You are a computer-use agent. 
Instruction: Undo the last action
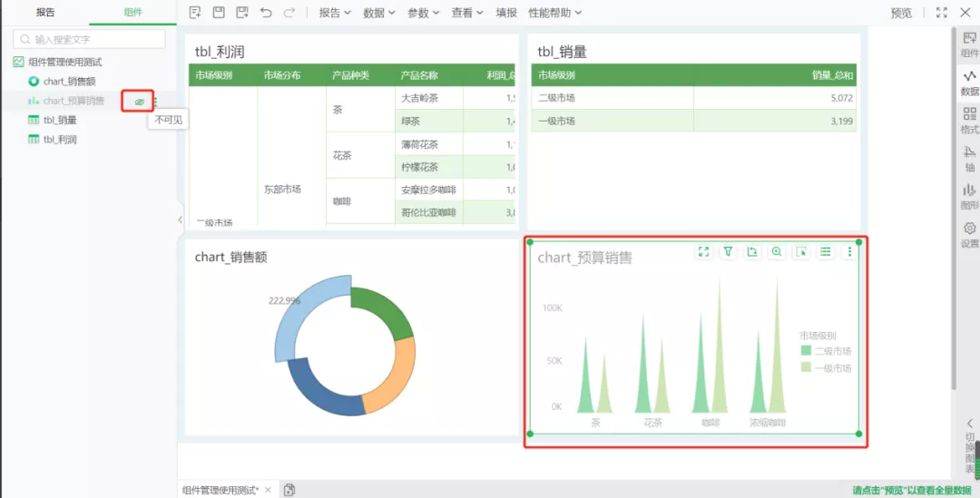[266, 13]
